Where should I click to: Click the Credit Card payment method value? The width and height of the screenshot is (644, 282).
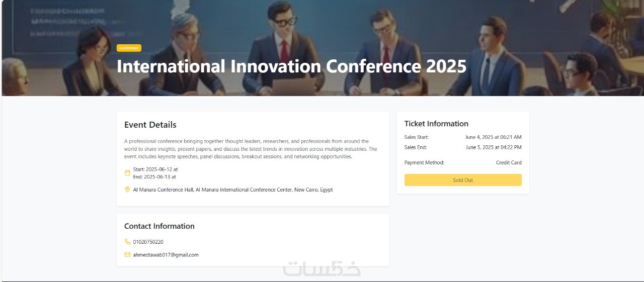tap(509, 163)
